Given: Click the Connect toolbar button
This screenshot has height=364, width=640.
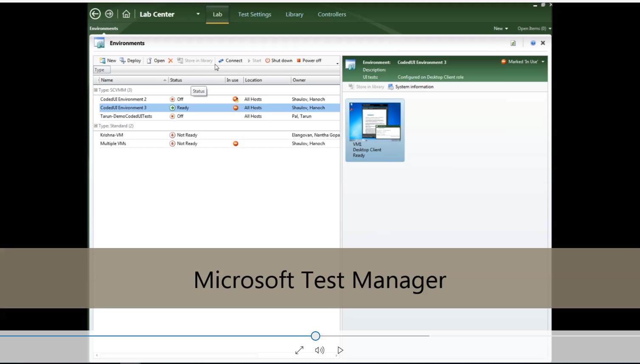Looking at the screenshot, I should [x=230, y=61].
